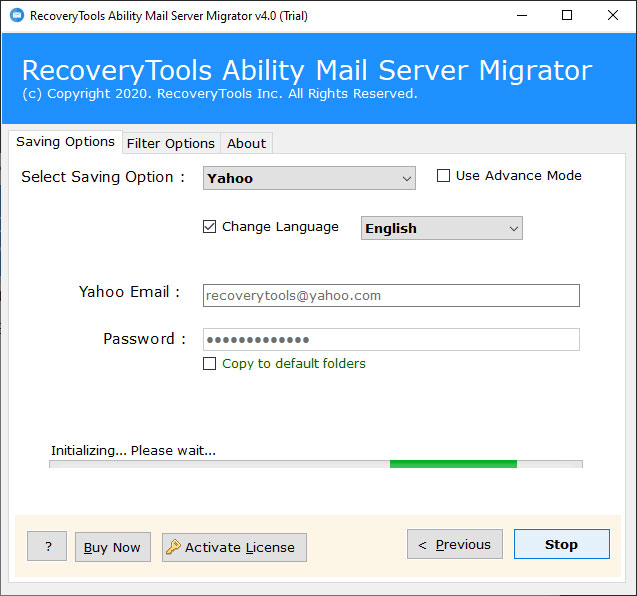
Task: Click the RecoveryTools Ability Mail Server Migrator heading
Action: [307, 70]
